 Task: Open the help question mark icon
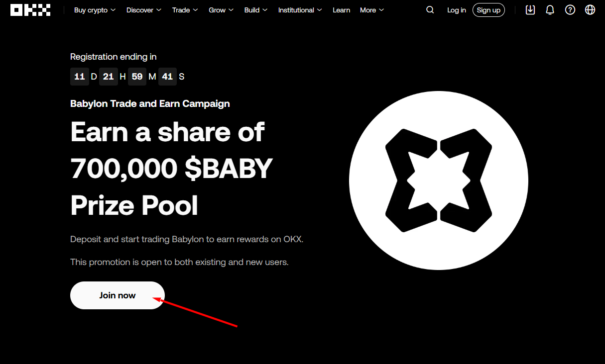click(x=570, y=10)
